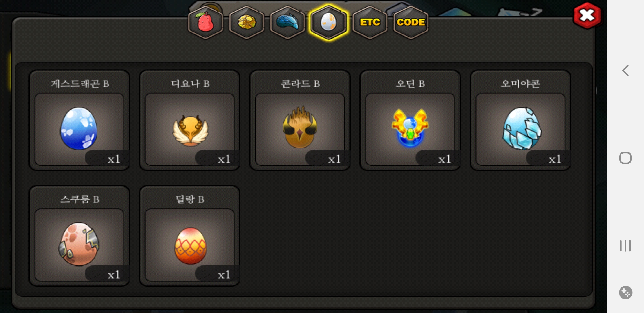Viewport: 644px width, 313px height.
Task: Select the highlighted egg inventory tab
Action: click(328, 22)
